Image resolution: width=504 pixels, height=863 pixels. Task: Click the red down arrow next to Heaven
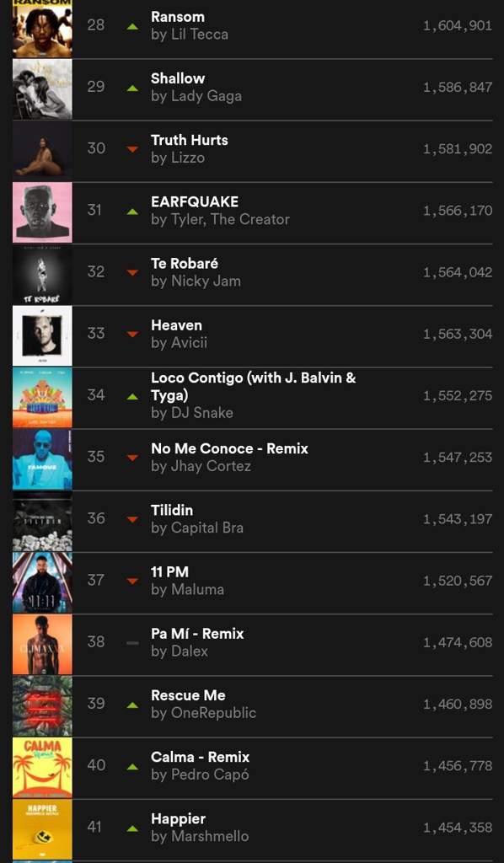coord(132,334)
